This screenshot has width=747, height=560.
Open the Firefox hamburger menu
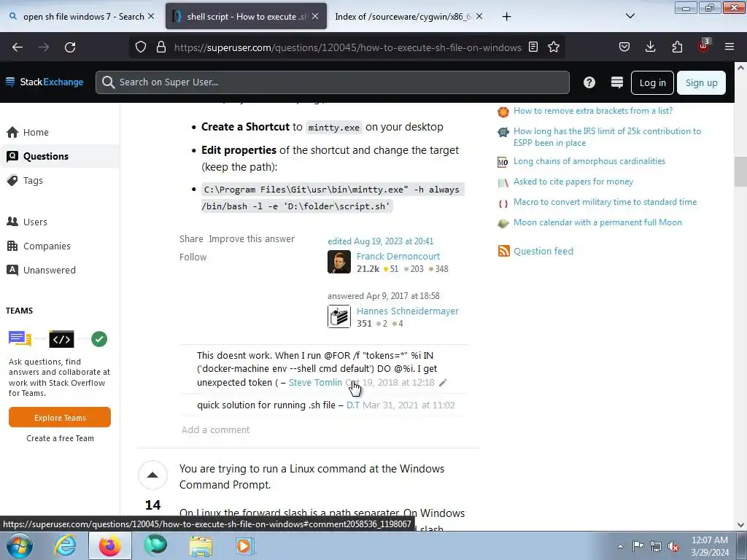coord(729,47)
